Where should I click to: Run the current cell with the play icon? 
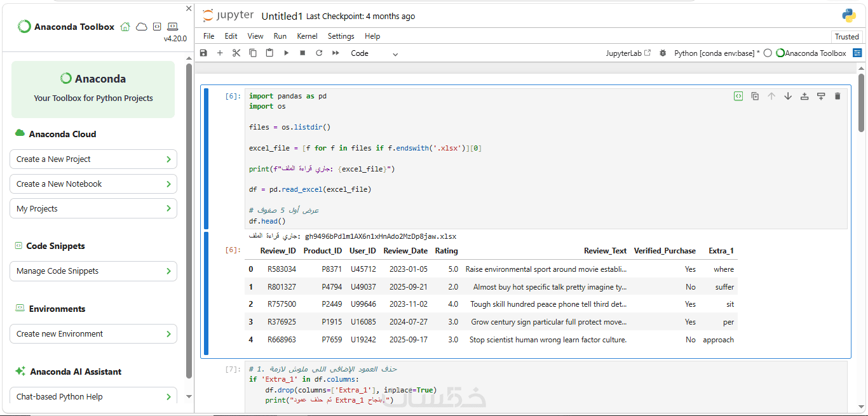point(286,53)
